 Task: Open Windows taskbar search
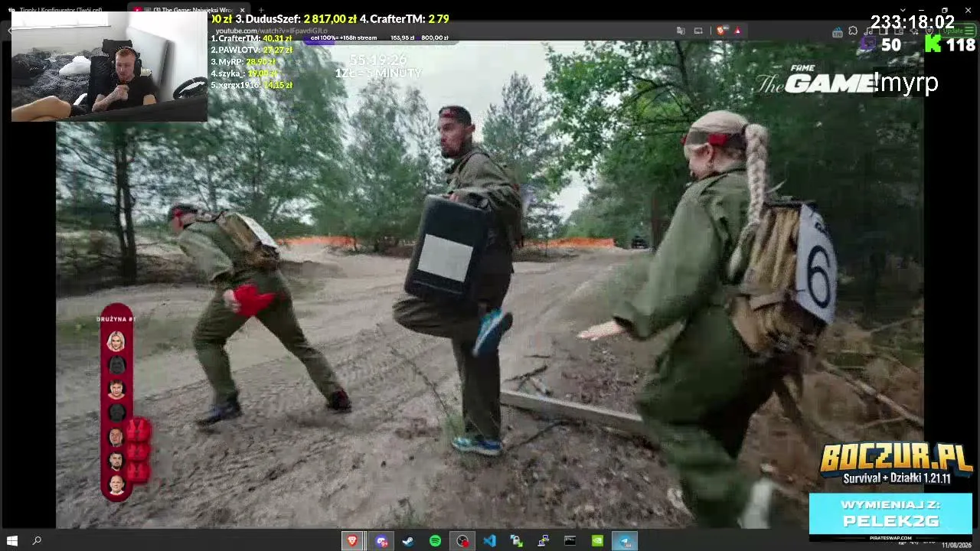(37, 541)
